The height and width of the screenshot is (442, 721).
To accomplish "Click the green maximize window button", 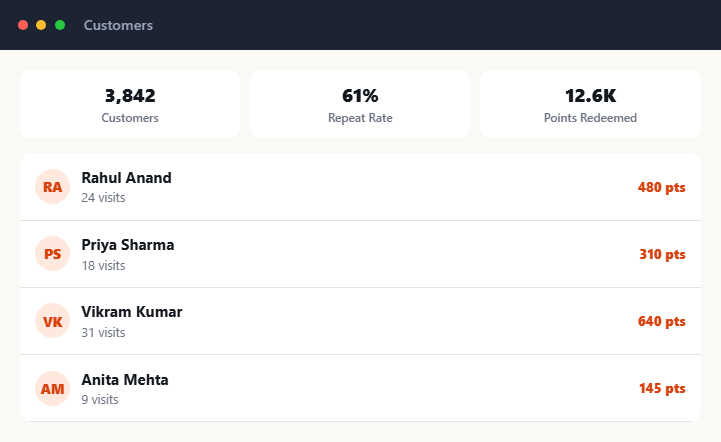I will point(60,25).
